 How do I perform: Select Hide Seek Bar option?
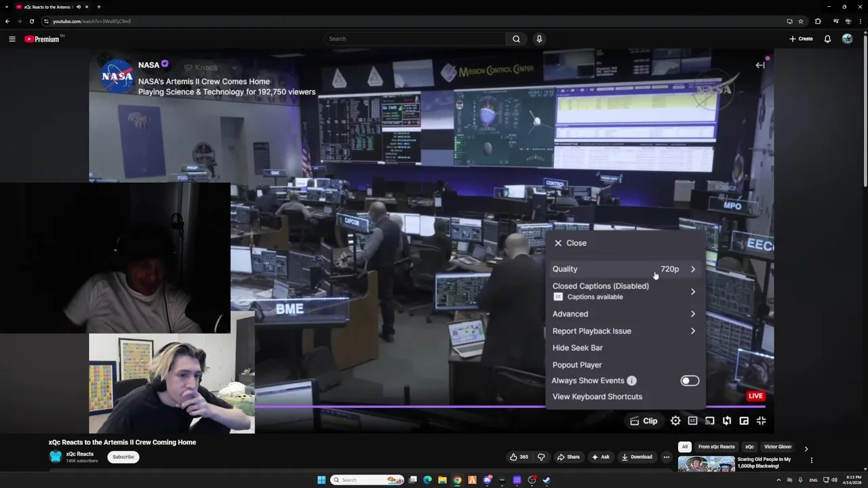578,348
